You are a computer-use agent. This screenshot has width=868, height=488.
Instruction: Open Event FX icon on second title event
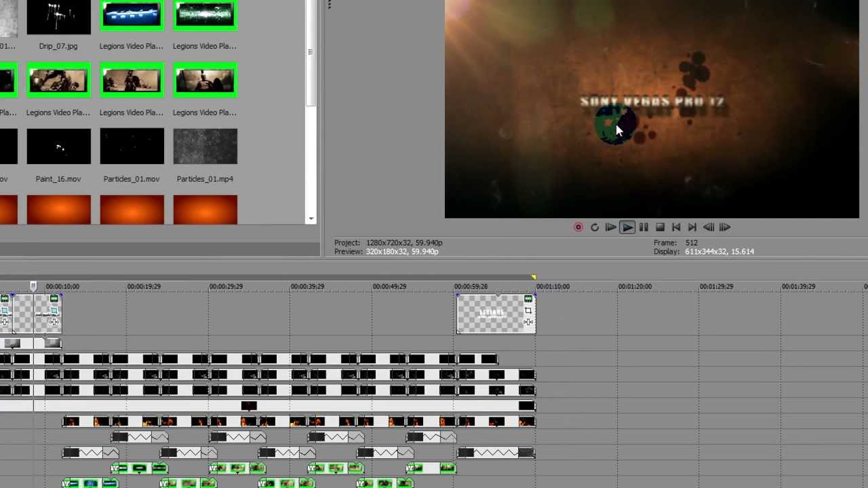(x=54, y=322)
